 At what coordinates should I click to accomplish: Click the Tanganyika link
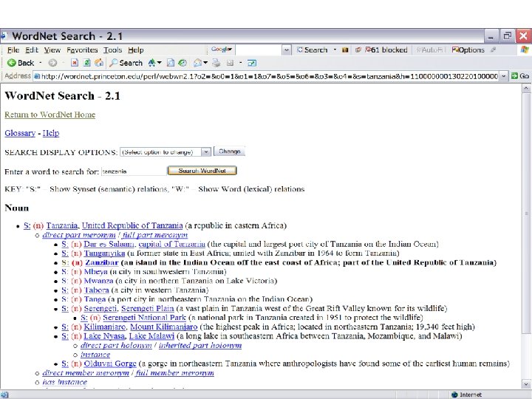[x=104, y=253]
